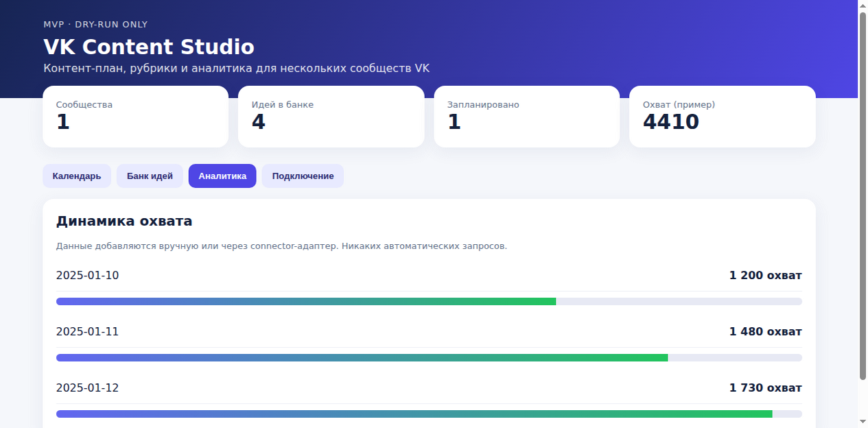
Task: Open the Календарь tab
Action: [77, 176]
